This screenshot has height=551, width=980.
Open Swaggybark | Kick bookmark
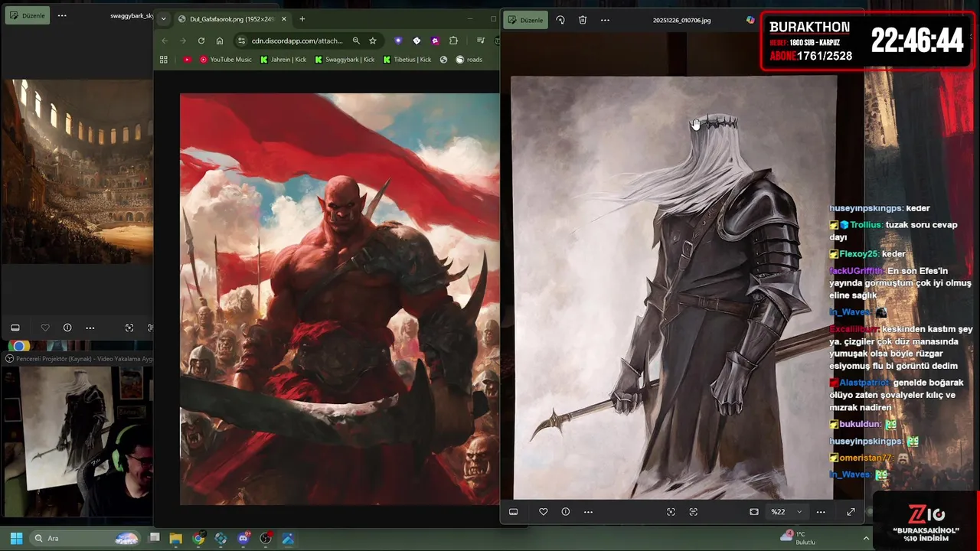click(345, 60)
